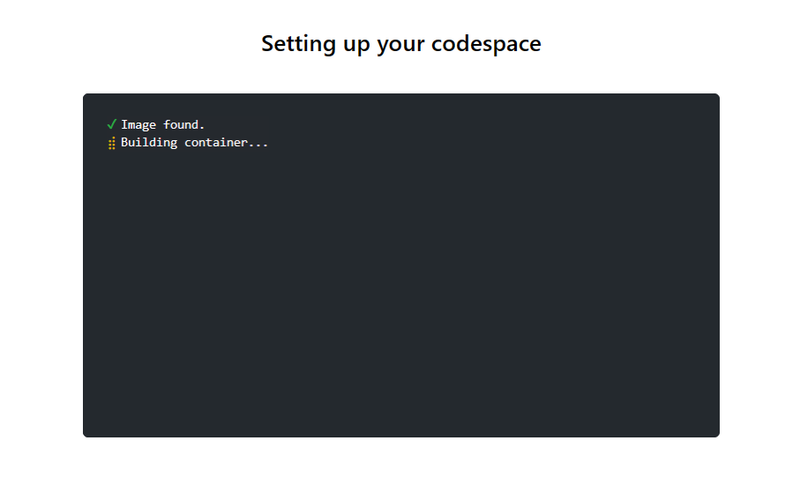The height and width of the screenshot is (485, 800).
Task: Click the "Setting up your codespace" heading
Action: point(400,44)
